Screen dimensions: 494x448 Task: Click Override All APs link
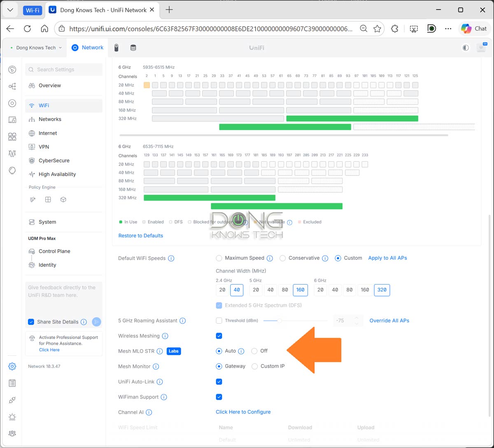(389, 321)
